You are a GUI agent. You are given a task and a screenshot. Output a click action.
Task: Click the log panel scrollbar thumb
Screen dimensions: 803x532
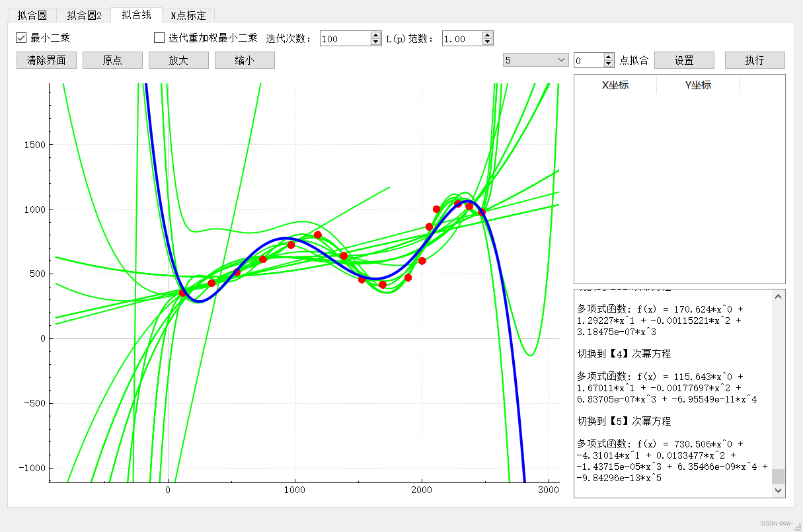tap(779, 476)
